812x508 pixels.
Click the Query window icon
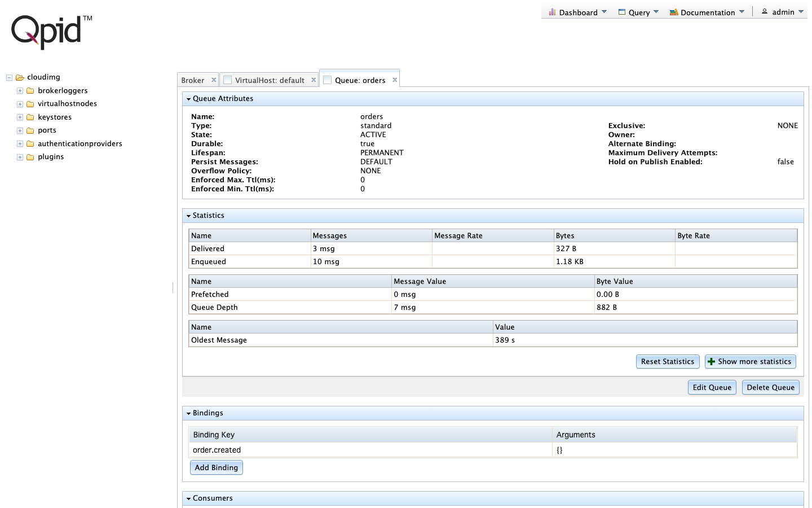tap(622, 12)
